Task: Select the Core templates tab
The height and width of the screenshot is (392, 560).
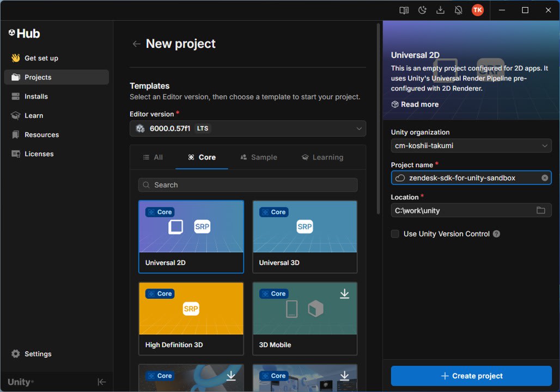Action: [x=202, y=157]
